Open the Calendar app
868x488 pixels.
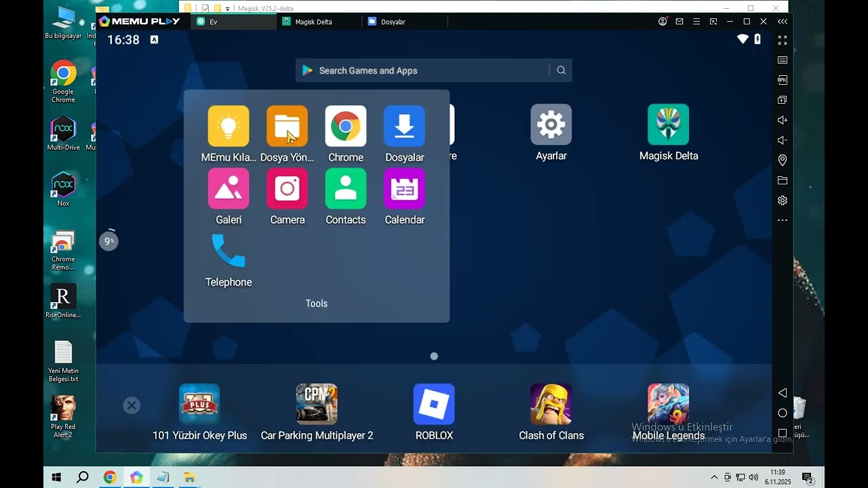[404, 188]
